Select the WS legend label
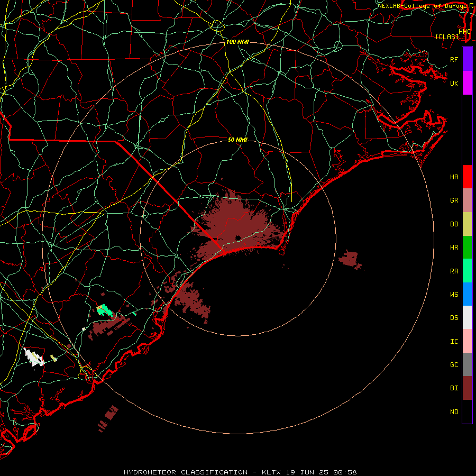This screenshot has width=476, height=476. click(454, 294)
